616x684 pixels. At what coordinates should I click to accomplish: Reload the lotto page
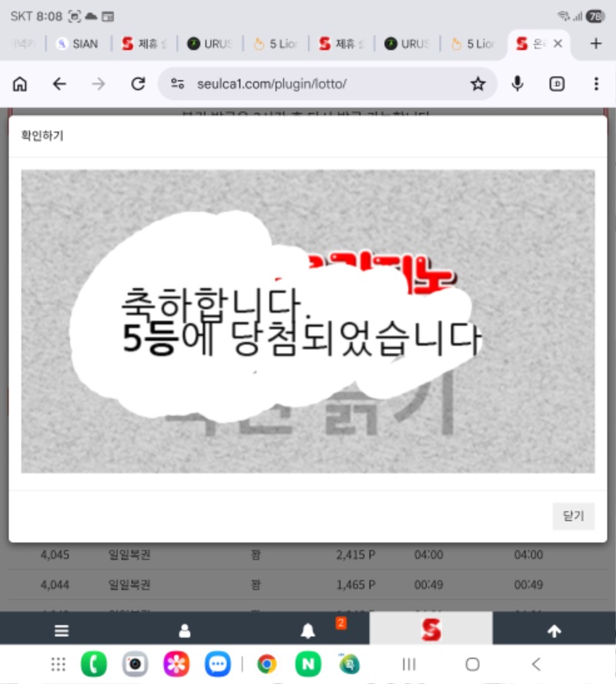point(138,84)
